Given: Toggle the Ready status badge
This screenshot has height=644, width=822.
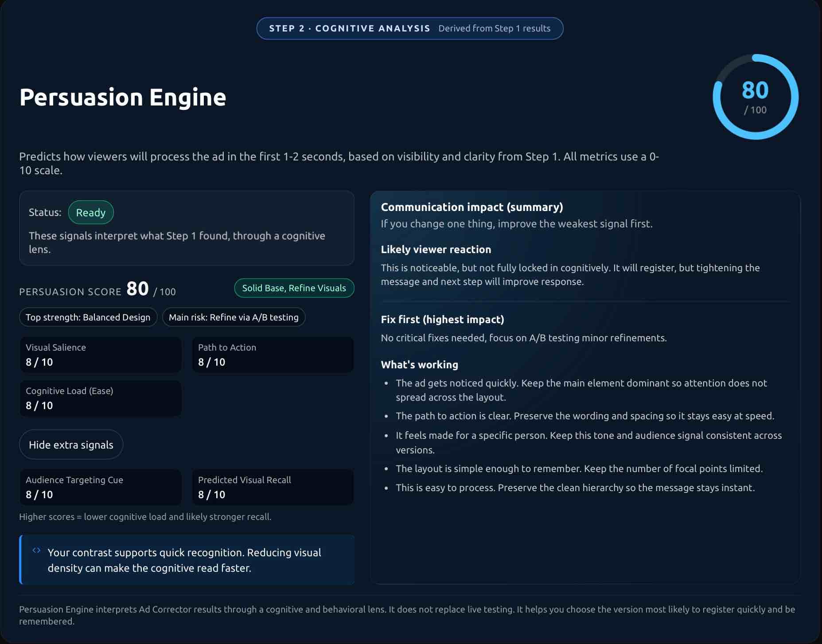Looking at the screenshot, I should [x=91, y=212].
